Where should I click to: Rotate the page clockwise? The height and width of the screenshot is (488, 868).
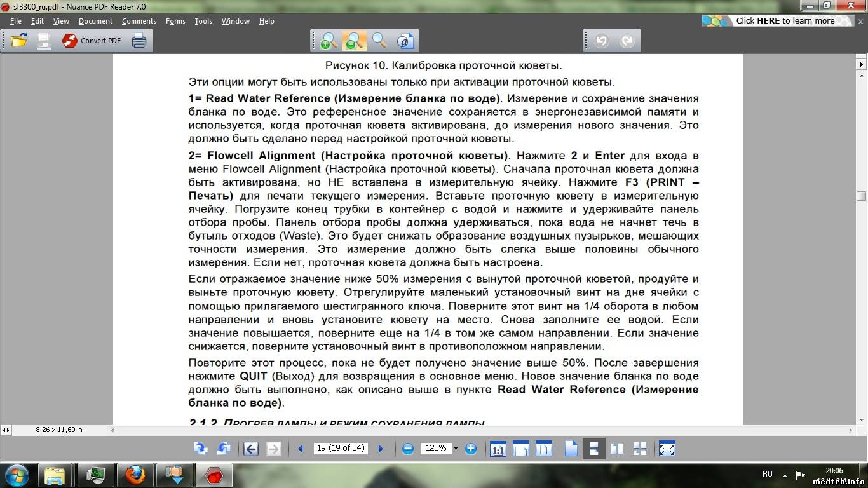pyautogui.click(x=200, y=449)
